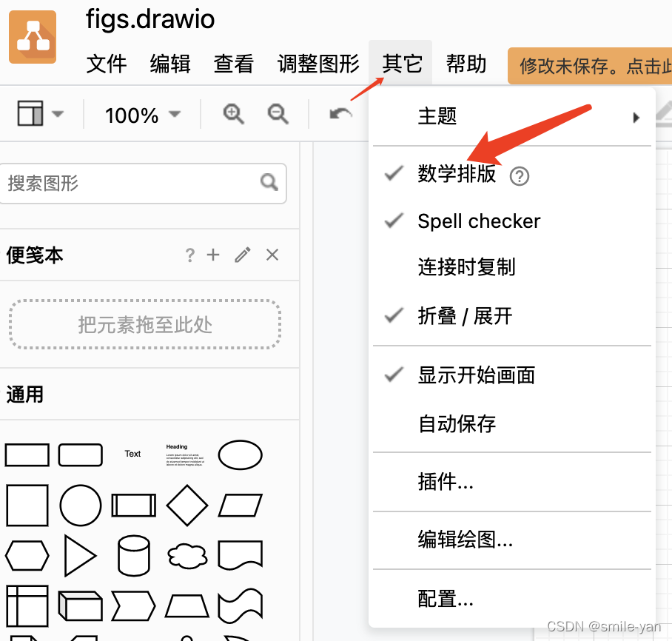Select the process shape with side bars
This screenshot has width=672, height=641.
[x=134, y=505]
